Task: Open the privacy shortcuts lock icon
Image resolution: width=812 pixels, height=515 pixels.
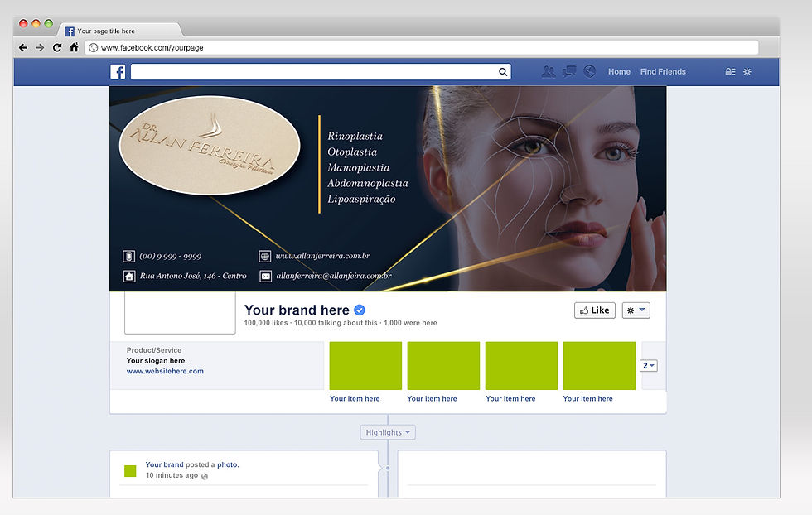Action: click(730, 71)
